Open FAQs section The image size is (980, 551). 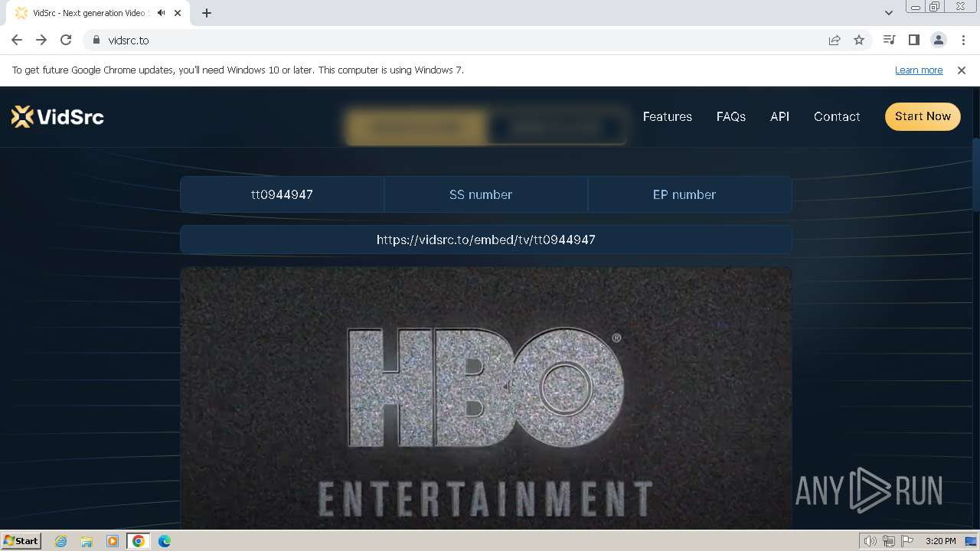click(731, 116)
